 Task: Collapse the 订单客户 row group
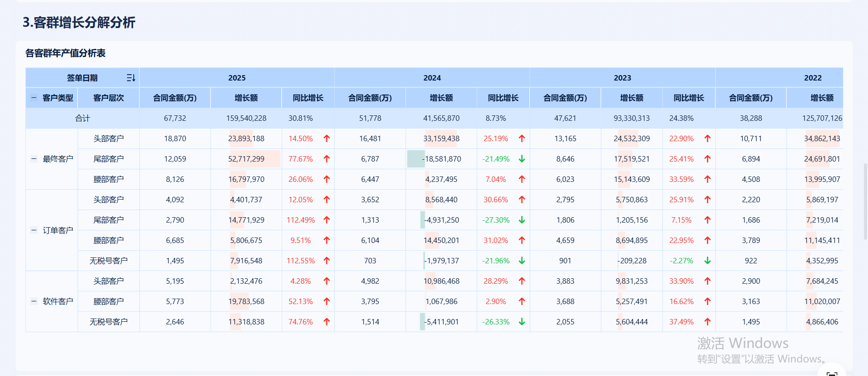point(34,230)
